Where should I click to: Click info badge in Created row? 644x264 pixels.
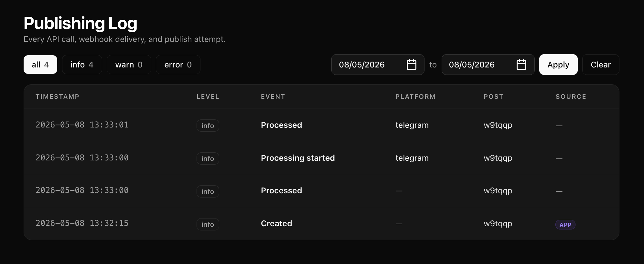click(x=208, y=224)
